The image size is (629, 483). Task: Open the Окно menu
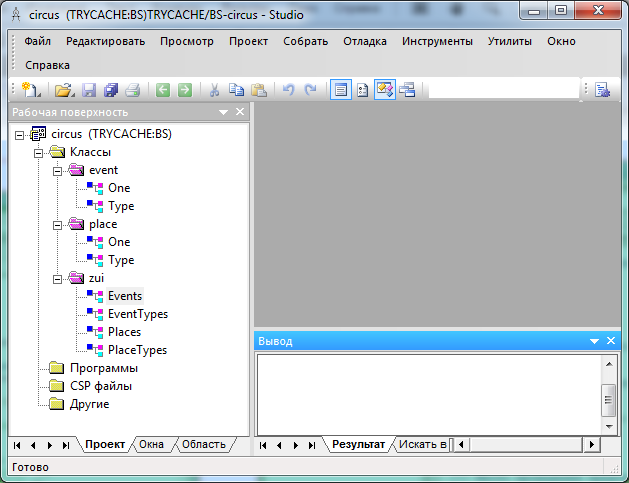[561, 41]
